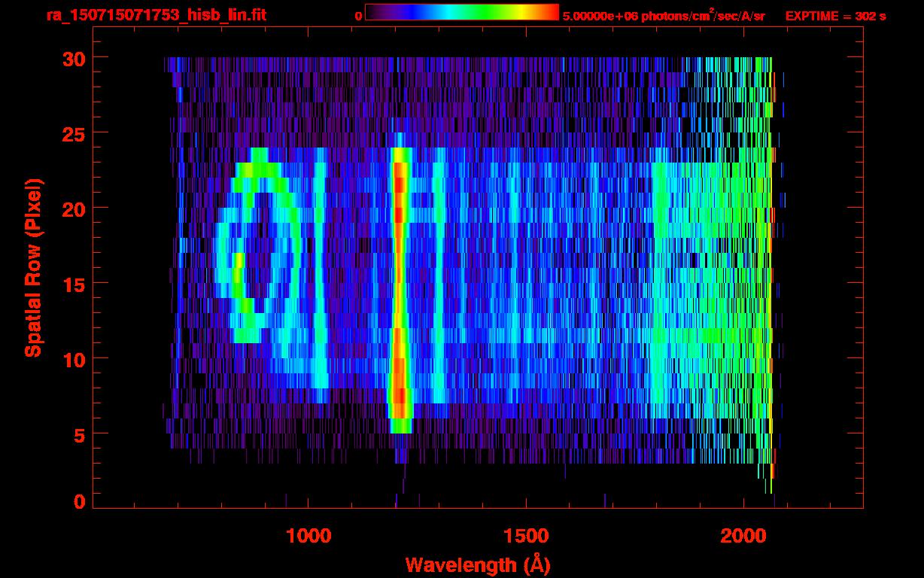This screenshot has height=578, width=924.
Task: Click the filename ra_150715071753_hisb_lin.fit
Action: pos(155,16)
